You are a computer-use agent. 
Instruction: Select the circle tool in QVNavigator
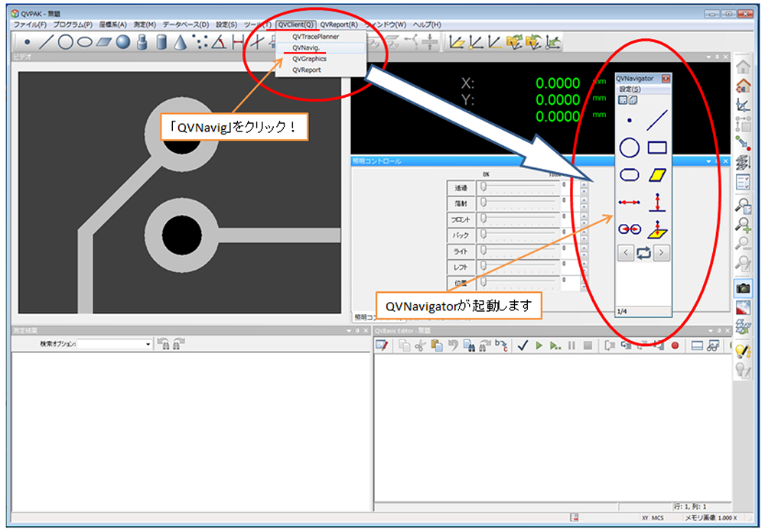coord(629,148)
